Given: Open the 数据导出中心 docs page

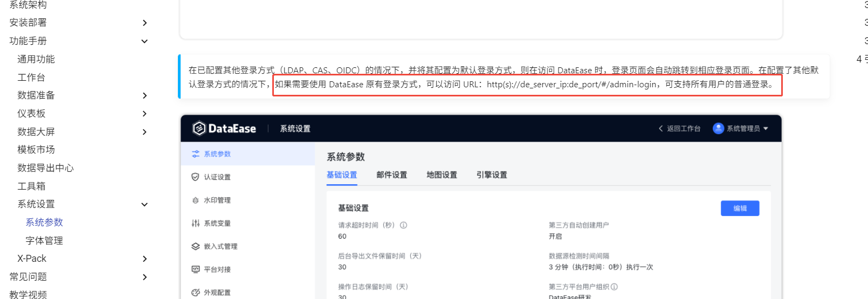Looking at the screenshot, I should click(45, 168).
